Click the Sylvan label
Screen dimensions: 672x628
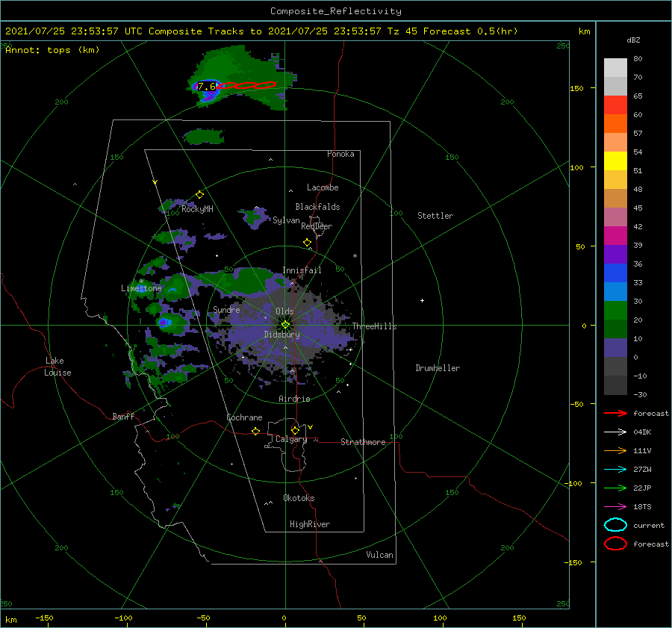286,220
